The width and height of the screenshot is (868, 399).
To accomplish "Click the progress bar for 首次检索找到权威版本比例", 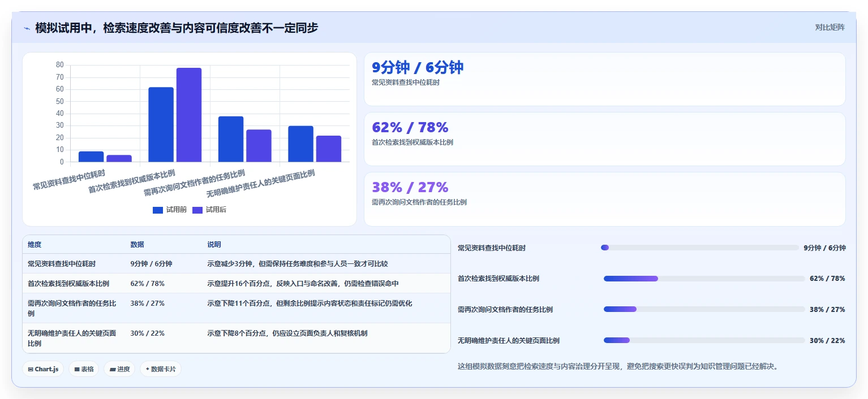I will tap(704, 279).
